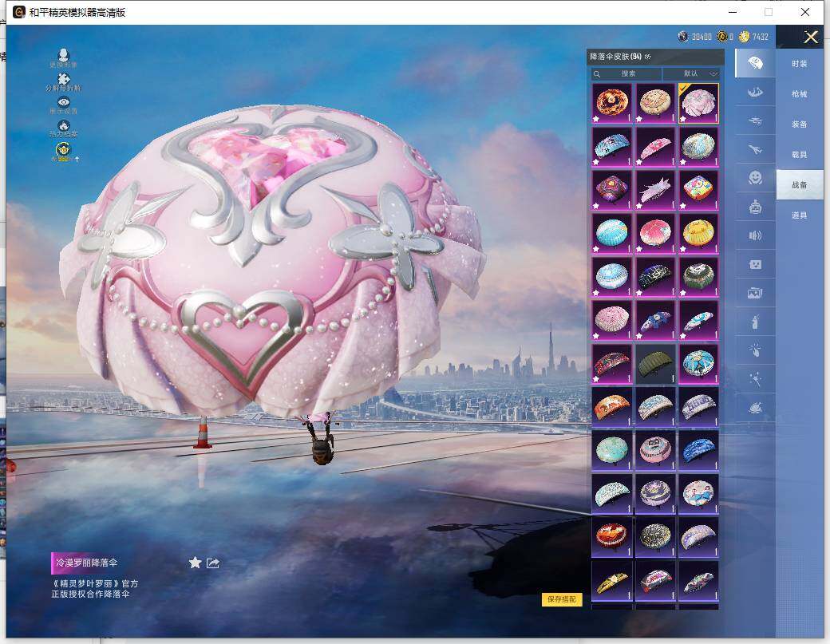Click the 冷漠罗丽降落伞 name label
Image resolution: width=830 pixels, height=644 pixels.
pyautogui.click(x=87, y=563)
